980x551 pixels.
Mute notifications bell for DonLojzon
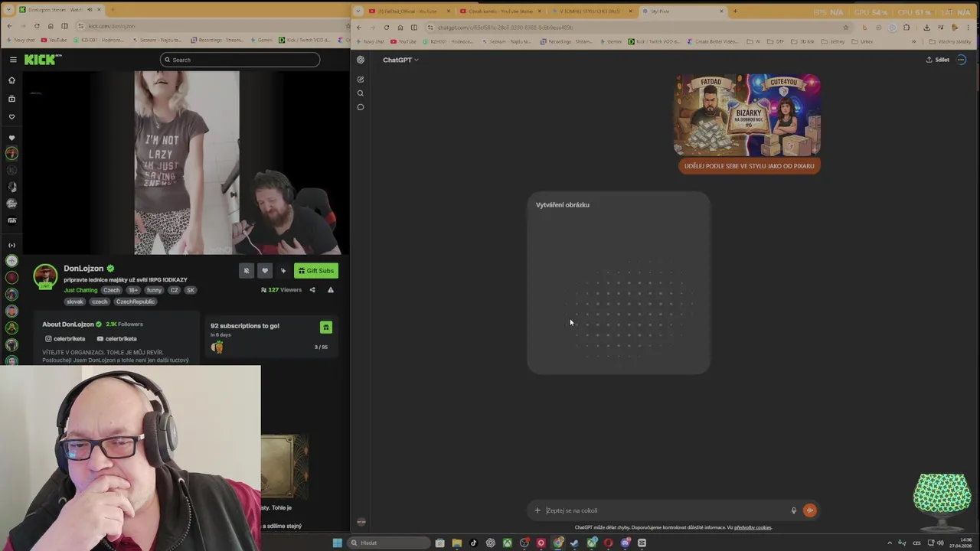pyautogui.click(x=247, y=271)
